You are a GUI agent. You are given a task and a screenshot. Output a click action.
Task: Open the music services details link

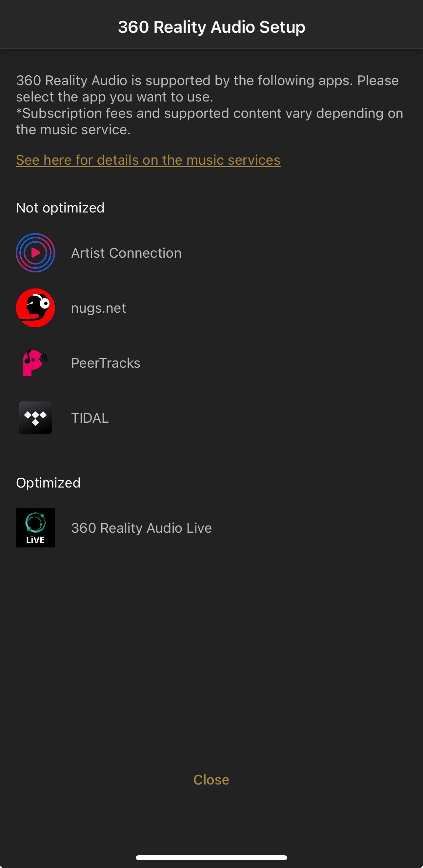(149, 160)
